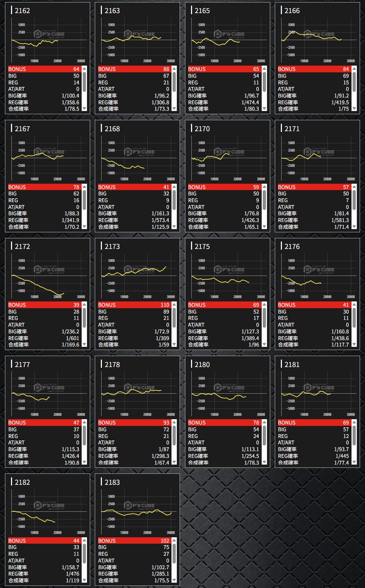This screenshot has height=588, width=365.
Task: Click the scroll-down arrow in machine 2166's stats list
Action: [354, 109]
